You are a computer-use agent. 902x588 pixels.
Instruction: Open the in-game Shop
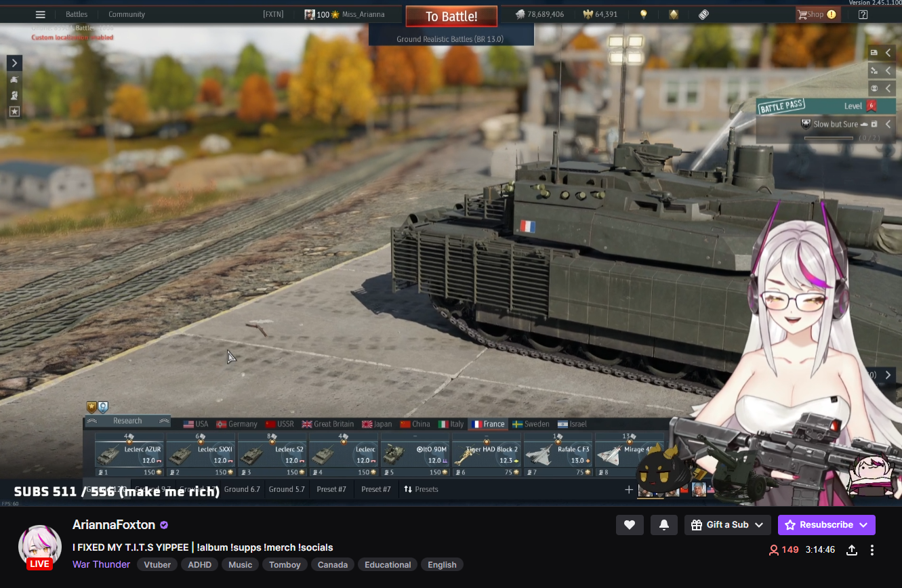(817, 15)
